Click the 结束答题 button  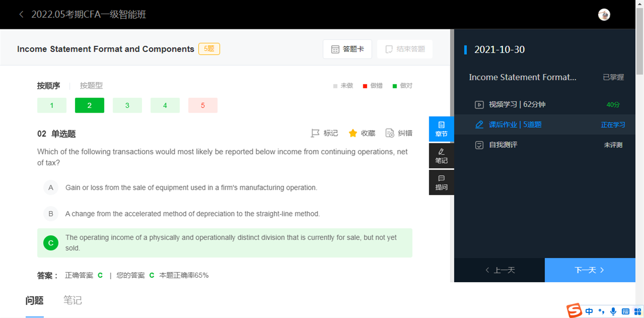click(405, 49)
